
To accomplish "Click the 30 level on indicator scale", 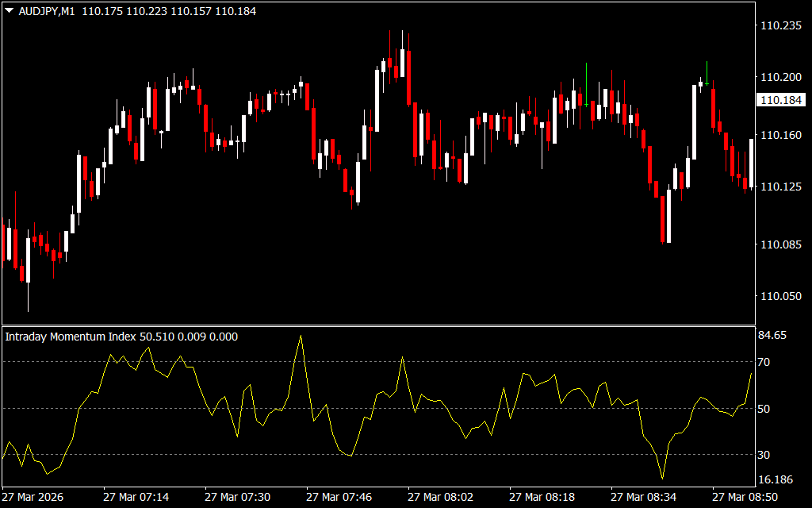I will pos(766,455).
